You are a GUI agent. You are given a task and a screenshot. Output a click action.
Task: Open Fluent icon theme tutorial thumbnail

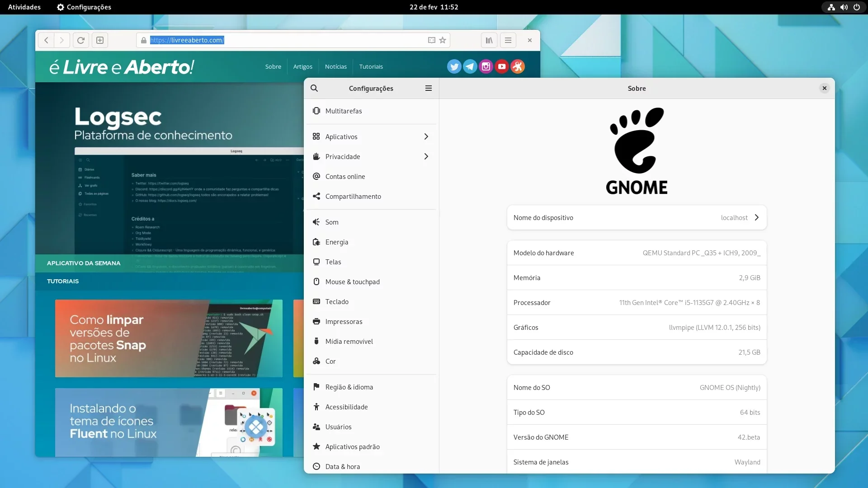click(x=169, y=422)
